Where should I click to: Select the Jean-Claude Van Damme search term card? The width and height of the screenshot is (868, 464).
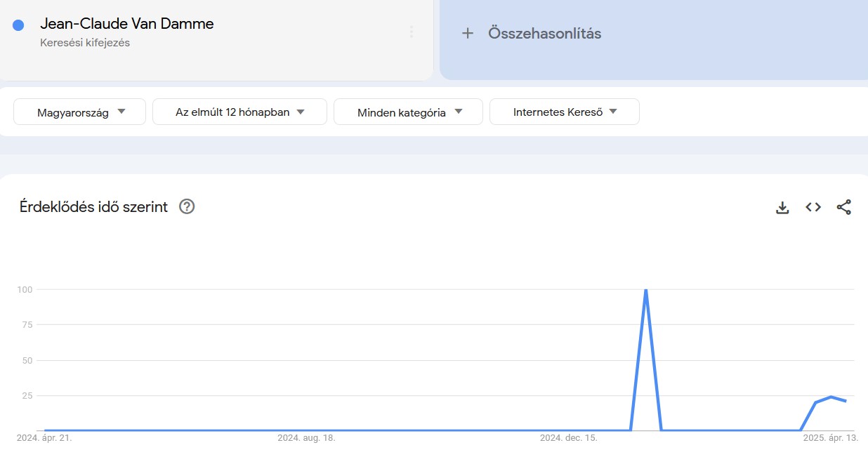click(x=211, y=39)
